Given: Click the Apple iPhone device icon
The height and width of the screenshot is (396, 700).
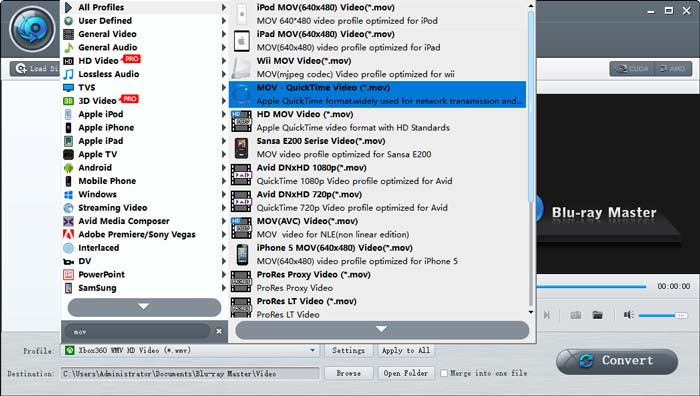Looking at the screenshot, I should click(x=68, y=128).
